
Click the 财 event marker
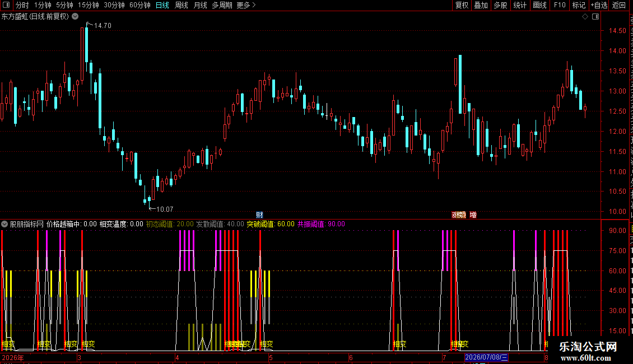pos(259,214)
